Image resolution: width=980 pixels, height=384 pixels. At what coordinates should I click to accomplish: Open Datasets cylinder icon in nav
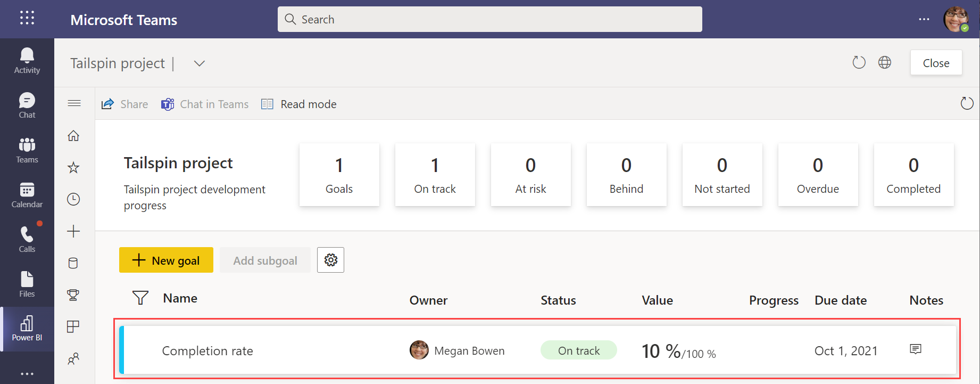(73, 263)
